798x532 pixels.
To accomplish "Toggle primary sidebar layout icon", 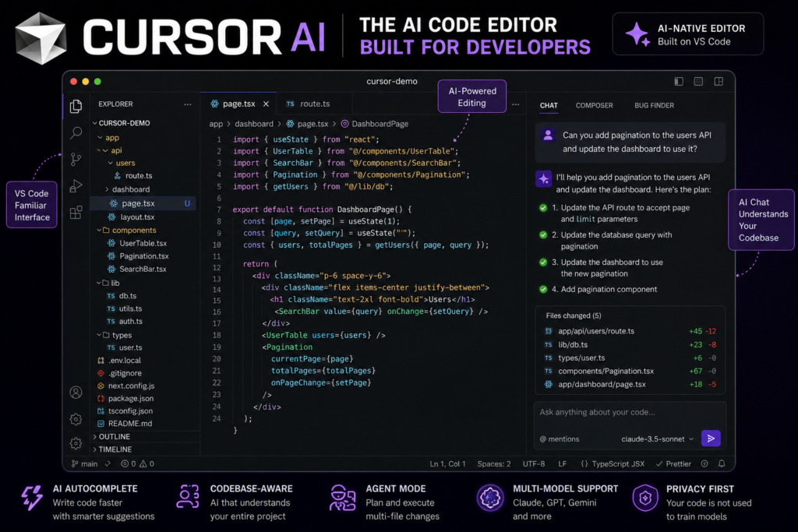I will (679, 81).
